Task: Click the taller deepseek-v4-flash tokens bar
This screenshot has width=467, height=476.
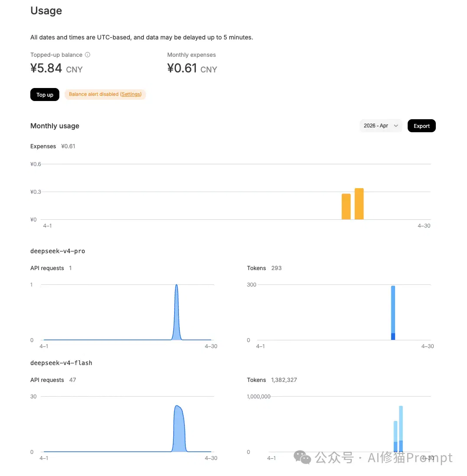Action: tap(401, 429)
